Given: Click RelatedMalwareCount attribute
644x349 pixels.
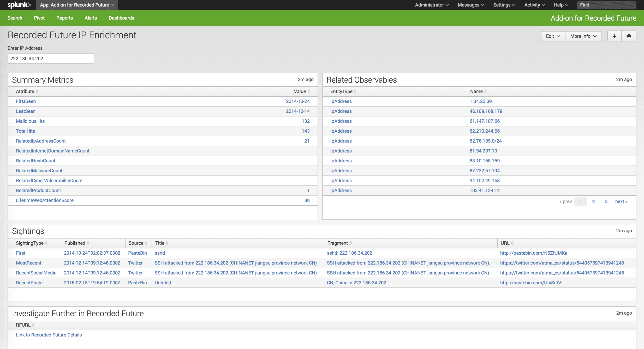Looking at the screenshot, I should pos(39,171).
